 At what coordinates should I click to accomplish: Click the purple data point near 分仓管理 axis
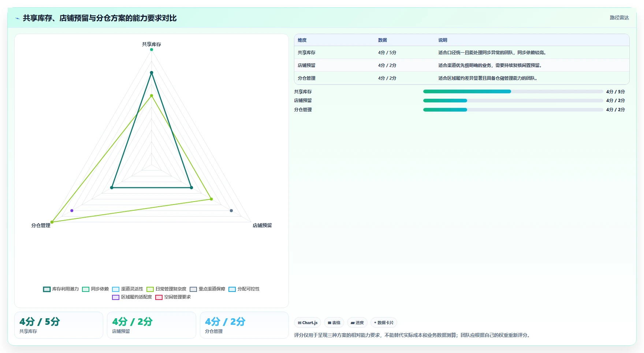(x=72, y=211)
